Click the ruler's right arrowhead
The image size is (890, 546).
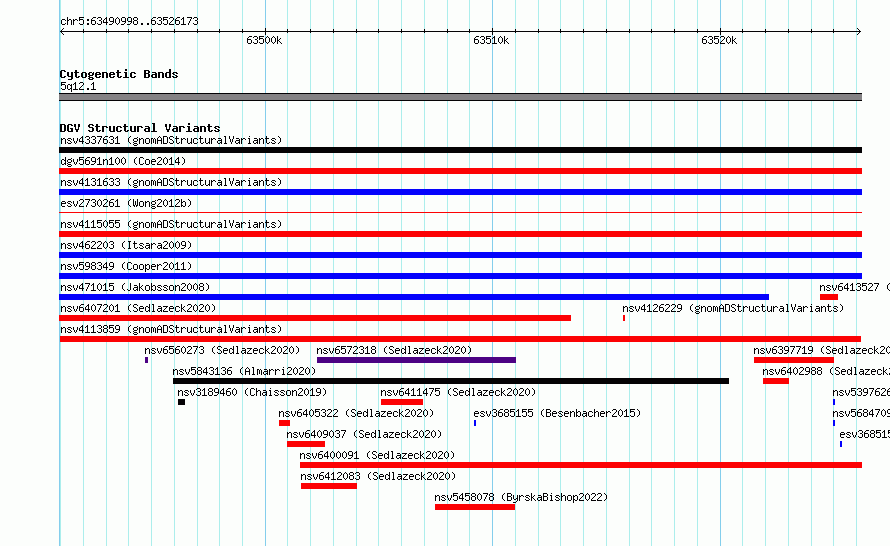pos(858,31)
